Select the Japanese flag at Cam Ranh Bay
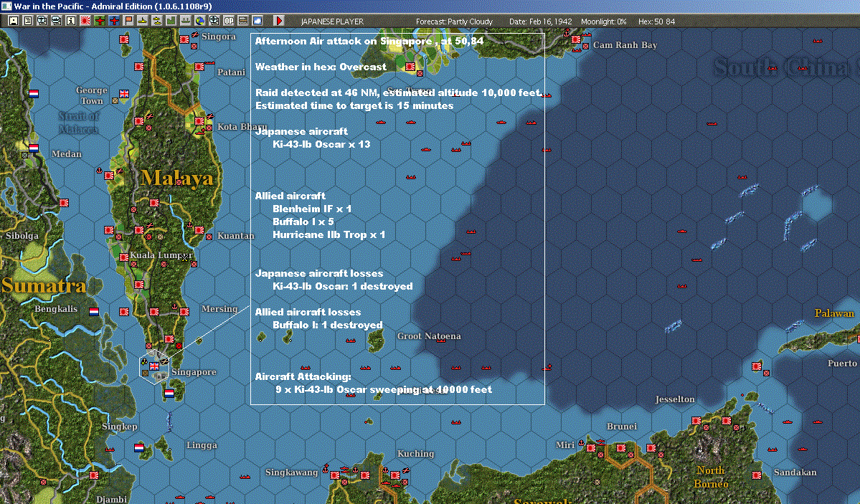This screenshot has width=860, height=504. [x=576, y=39]
